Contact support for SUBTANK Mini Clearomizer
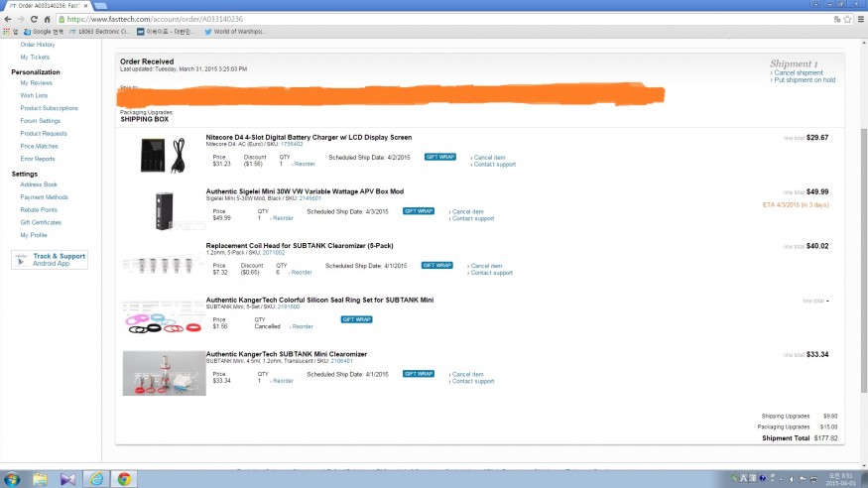Viewport: 868px width, 488px height. 473,381
